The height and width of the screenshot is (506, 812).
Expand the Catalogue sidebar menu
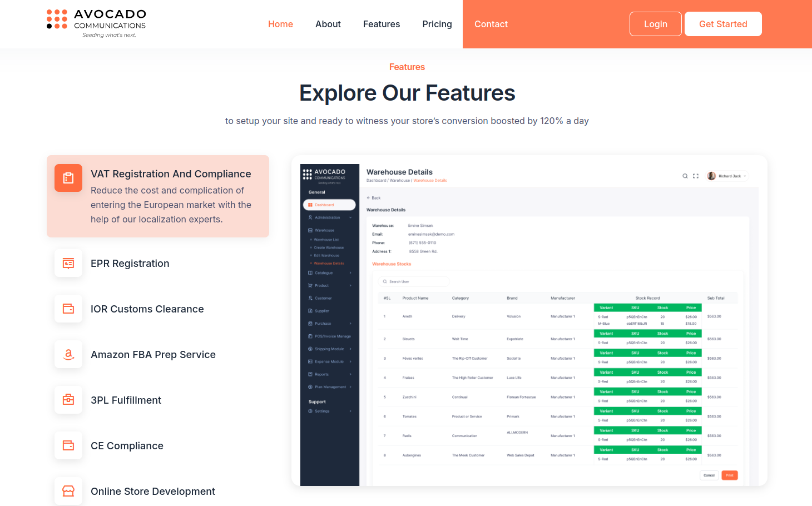pyautogui.click(x=329, y=273)
